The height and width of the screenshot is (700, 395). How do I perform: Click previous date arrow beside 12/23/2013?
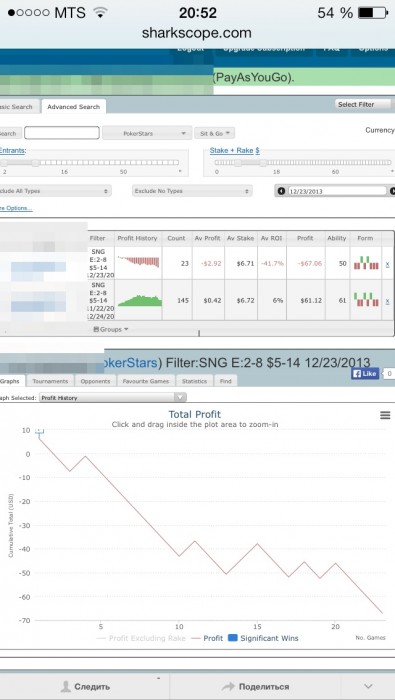[x=281, y=191]
